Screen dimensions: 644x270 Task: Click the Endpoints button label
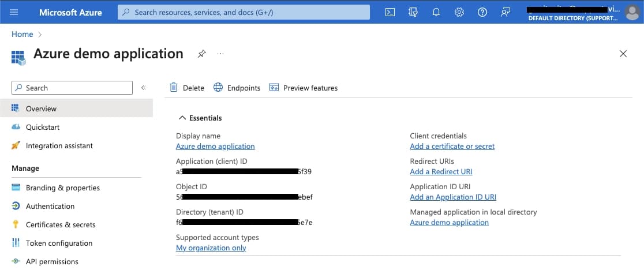[x=244, y=88]
